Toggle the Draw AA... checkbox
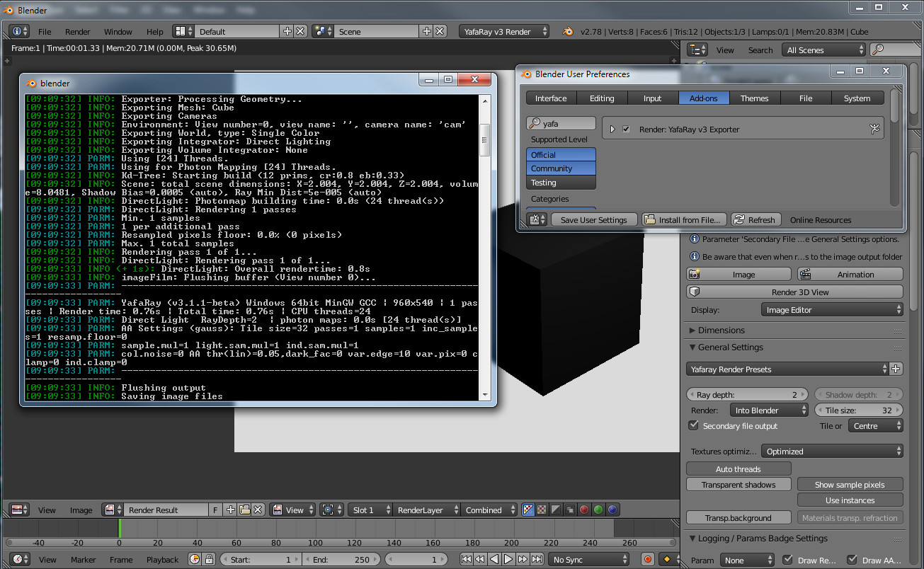924x569 pixels. tap(852, 560)
